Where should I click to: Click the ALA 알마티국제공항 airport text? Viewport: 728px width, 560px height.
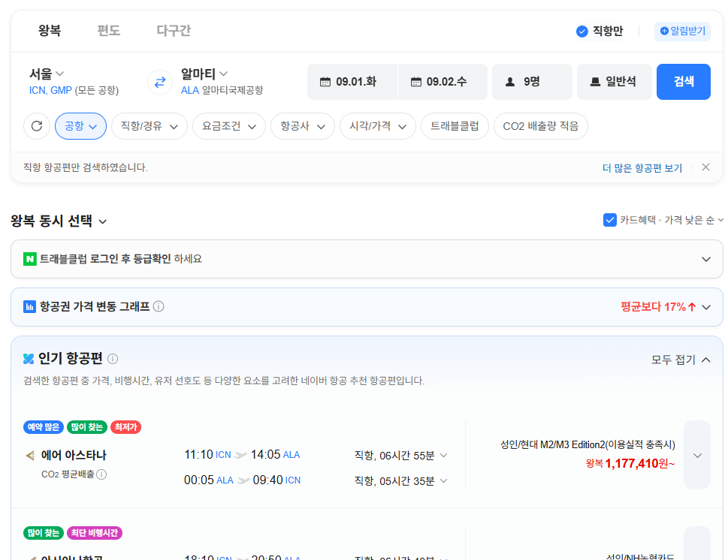(x=222, y=91)
